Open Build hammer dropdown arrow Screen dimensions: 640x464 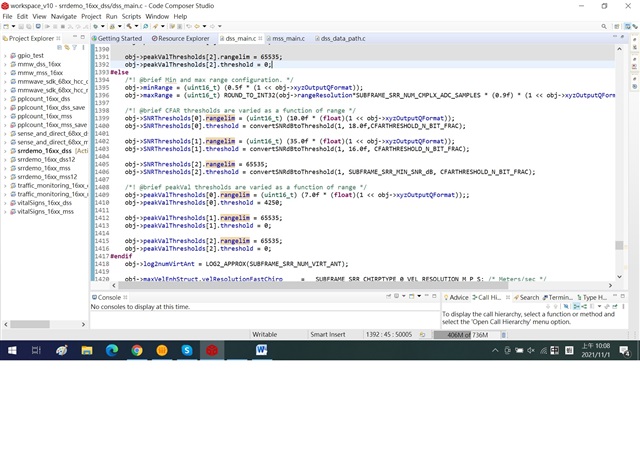coord(136,26)
